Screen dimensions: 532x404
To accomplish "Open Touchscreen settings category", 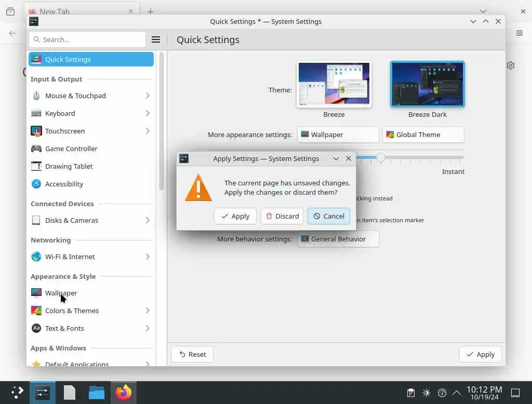I will (91, 131).
